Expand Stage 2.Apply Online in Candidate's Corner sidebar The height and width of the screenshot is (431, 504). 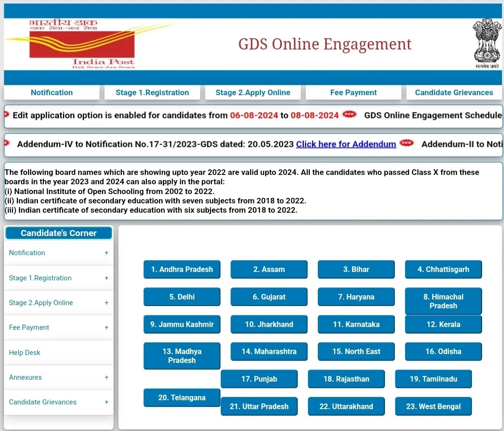[59, 303]
